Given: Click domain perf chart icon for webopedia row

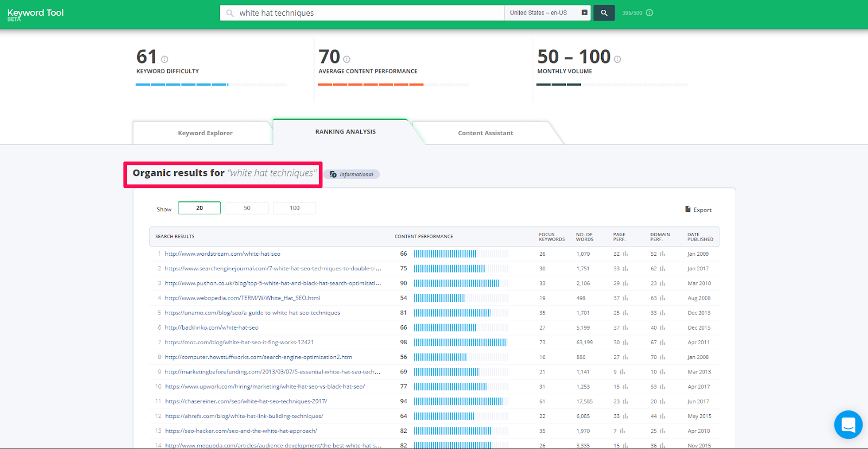Looking at the screenshot, I should [x=662, y=298].
